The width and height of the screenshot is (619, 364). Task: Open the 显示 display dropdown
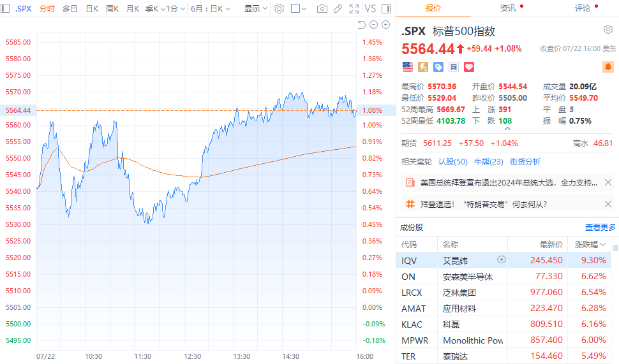coord(256,9)
